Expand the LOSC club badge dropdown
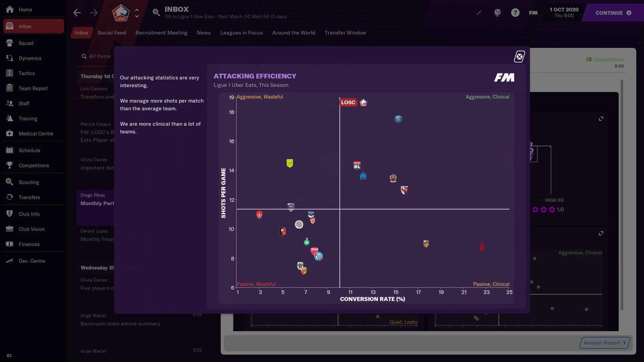Image resolution: width=644 pixels, height=362 pixels. tap(137, 12)
